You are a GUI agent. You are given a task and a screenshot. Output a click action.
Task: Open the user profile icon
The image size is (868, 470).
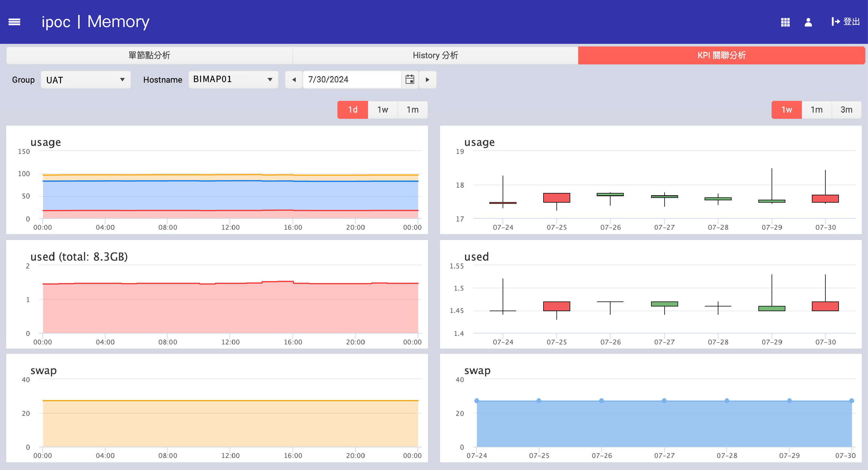click(808, 22)
